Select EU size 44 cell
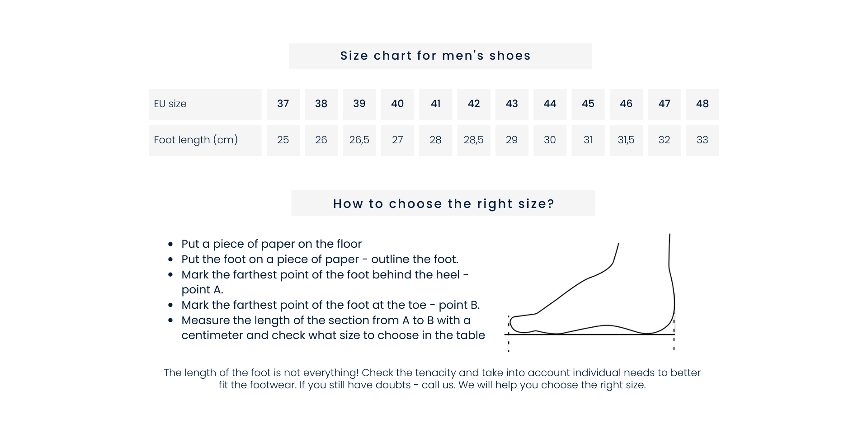The image size is (868, 434). (550, 104)
